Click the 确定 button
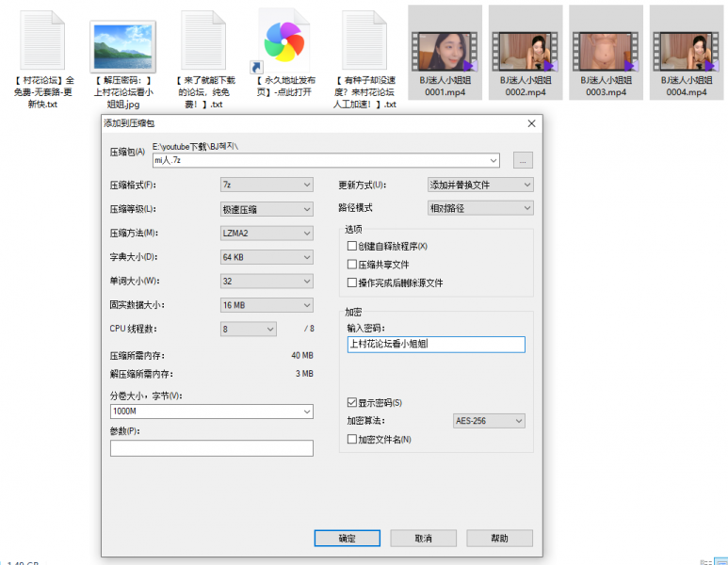The height and width of the screenshot is (565, 728). click(x=348, y=539)
